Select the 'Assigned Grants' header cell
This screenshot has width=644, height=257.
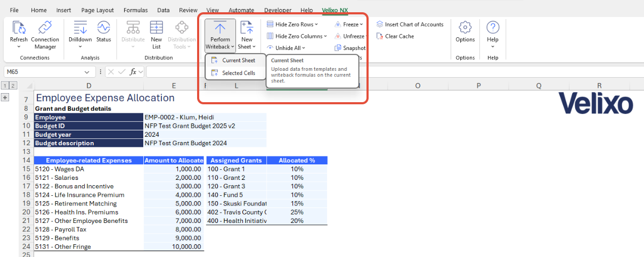(237, 160)
